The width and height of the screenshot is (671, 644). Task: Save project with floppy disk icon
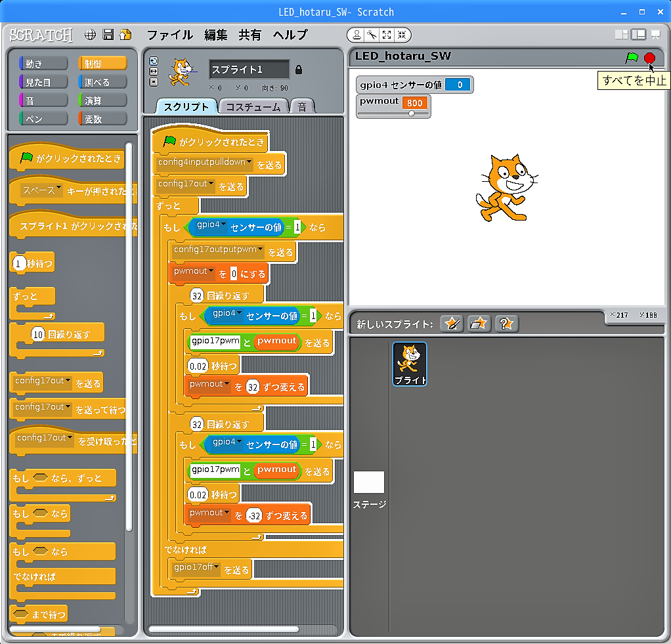pyautogui.click(x=108, y=35)
